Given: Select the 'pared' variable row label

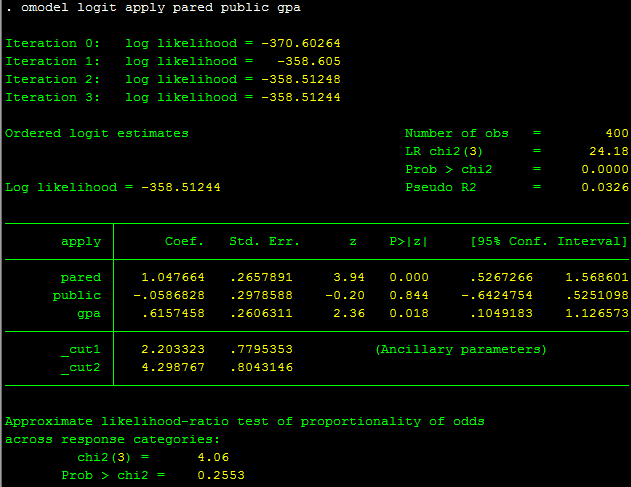Looking at the screenshot, I should point(81,278).
